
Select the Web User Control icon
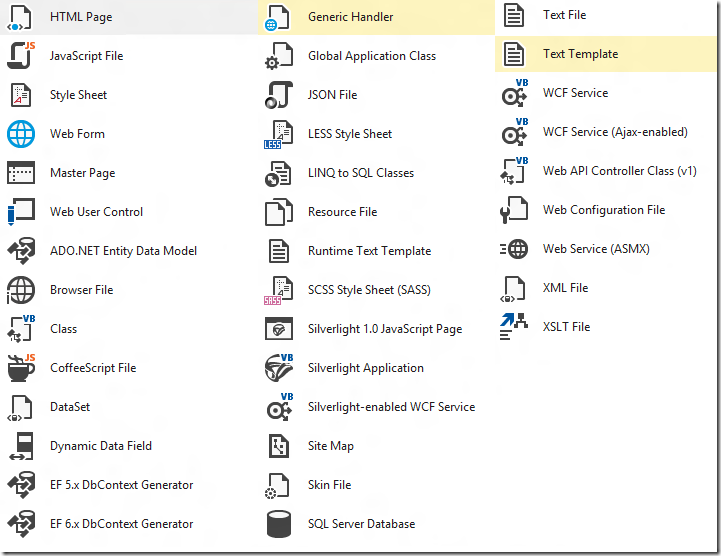(21, 212)
